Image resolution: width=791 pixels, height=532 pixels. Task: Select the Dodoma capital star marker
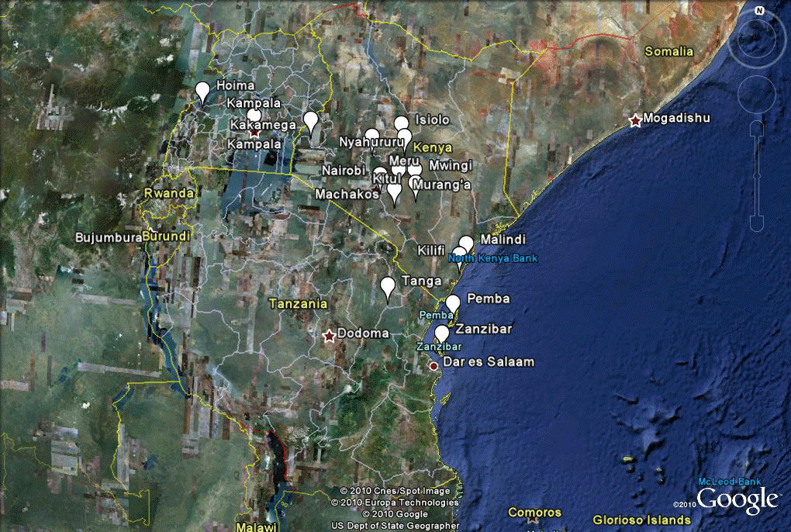pyautogui.click(x=329, y=335)
